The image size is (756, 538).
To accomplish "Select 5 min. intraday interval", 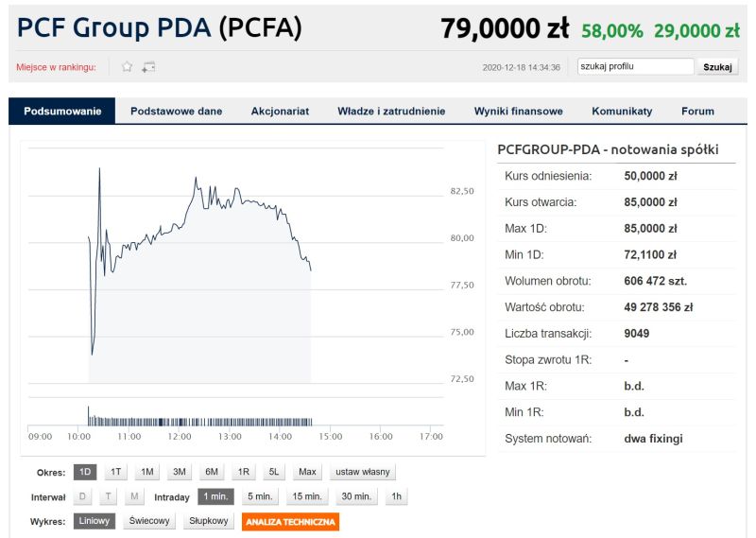I will pyautogui.click(x=259, y=496).
